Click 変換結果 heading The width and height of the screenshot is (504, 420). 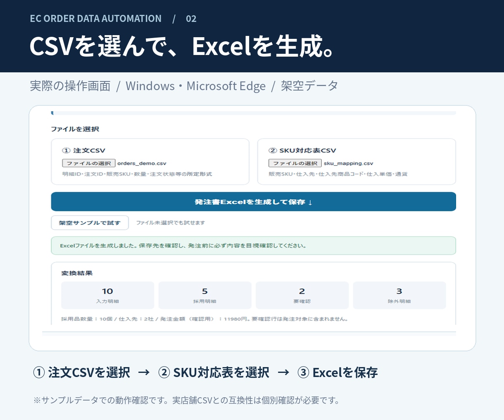click(x=77, y=273)
